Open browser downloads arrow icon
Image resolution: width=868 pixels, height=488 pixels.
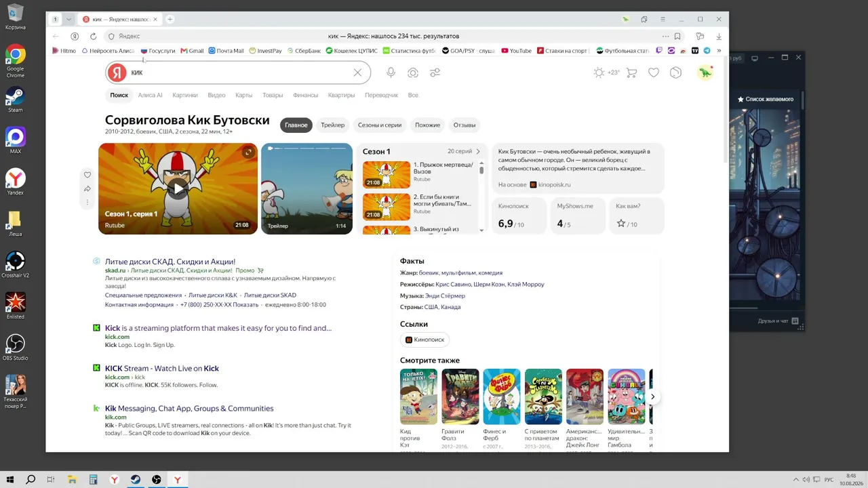(719, 36)
